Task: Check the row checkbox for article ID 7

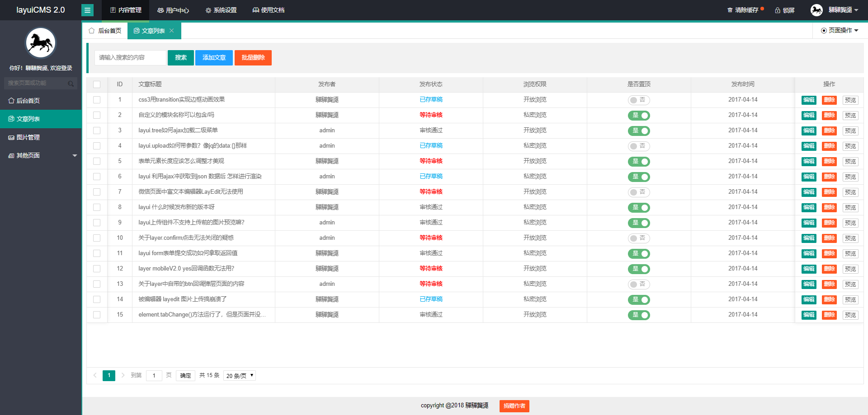Action: pyautogui.click(x=97, y=192)
